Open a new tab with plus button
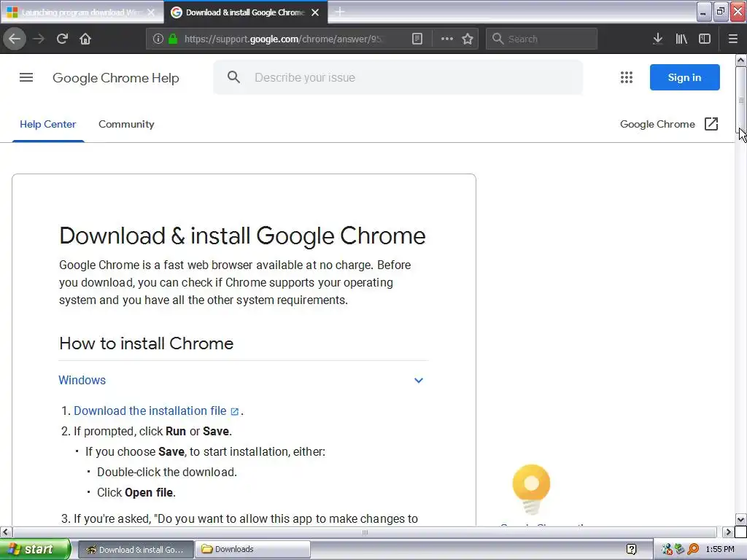Image resolution: width=747 pixels, height=560 pixels. (340, 12)
